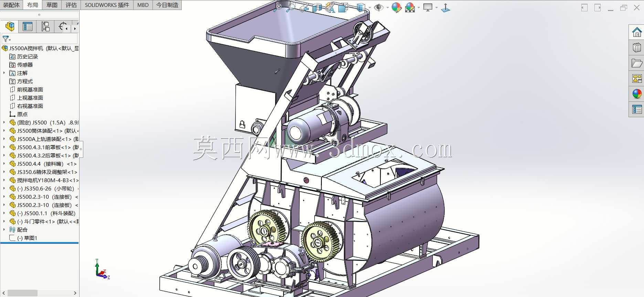Click the Edit Appearance color ball icon
The height and width of the screenshot is (297, 644).
(397, 7)
